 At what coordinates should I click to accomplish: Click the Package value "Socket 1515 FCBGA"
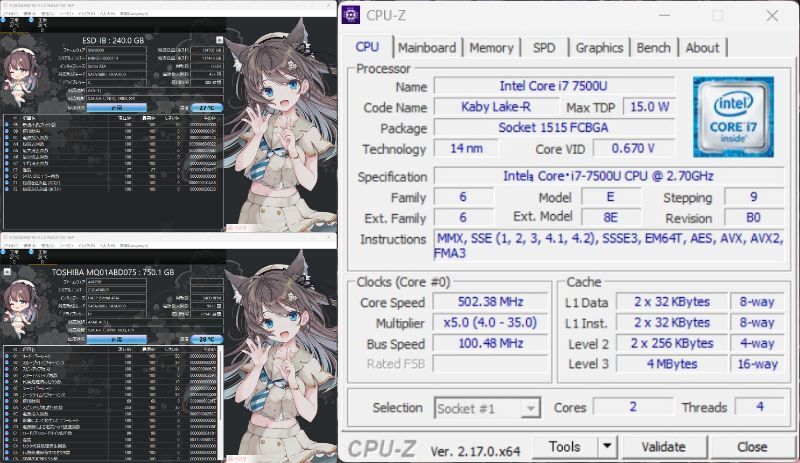click(555, 128)
